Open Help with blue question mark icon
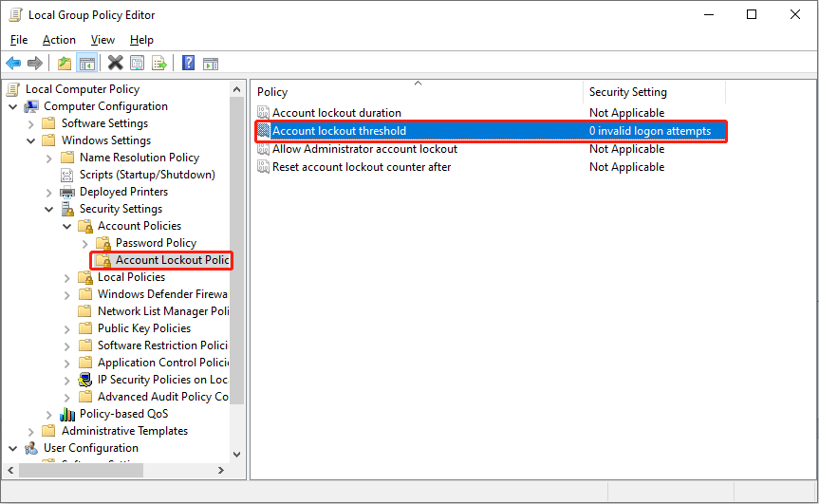The height and width of the screenshot is (504, 819). coord(188,64)
